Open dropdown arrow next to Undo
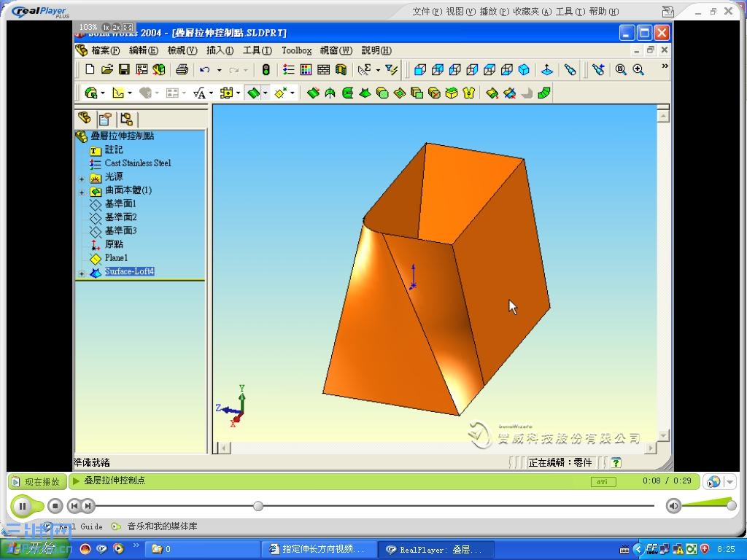The height and width of the screenshot is (560, 747). point(219,71)
